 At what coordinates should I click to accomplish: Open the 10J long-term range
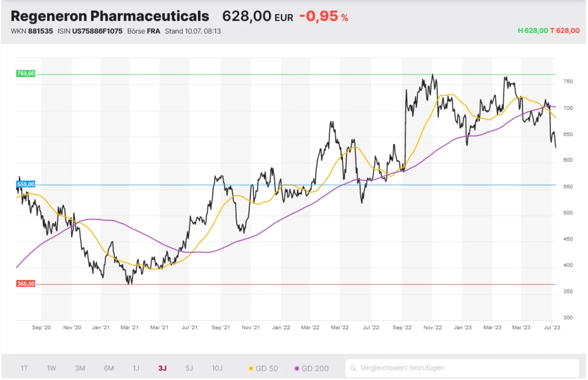pyautogui.click(x=217, y=368)
